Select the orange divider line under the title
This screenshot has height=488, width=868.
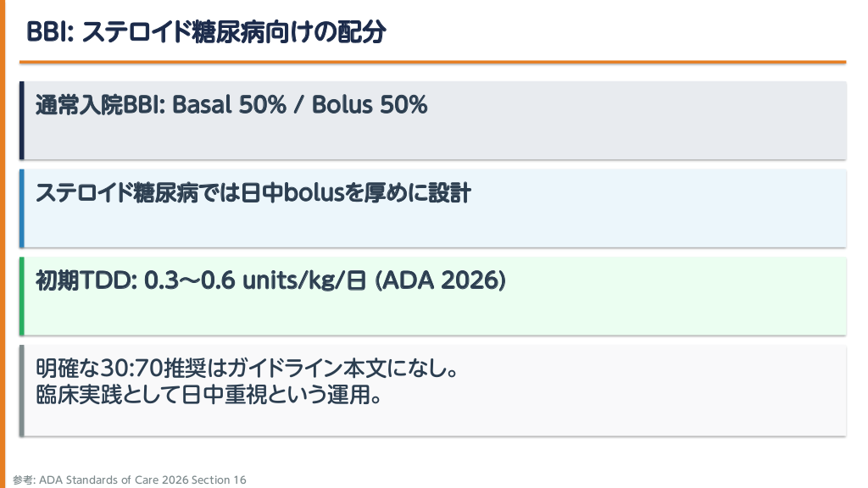point(432,62)
